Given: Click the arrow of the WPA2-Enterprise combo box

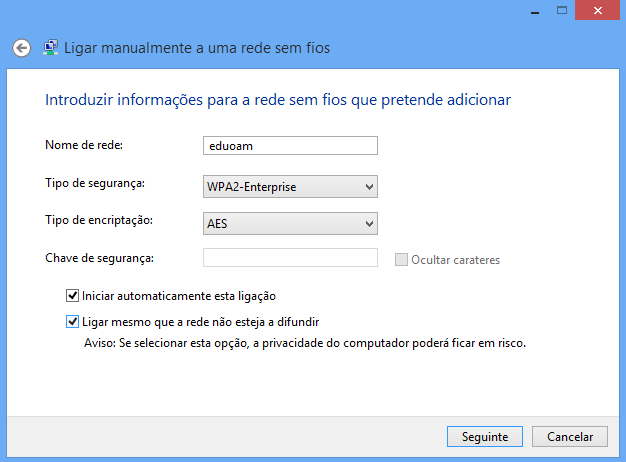Looking at the screenshot, I should (369, 186).
